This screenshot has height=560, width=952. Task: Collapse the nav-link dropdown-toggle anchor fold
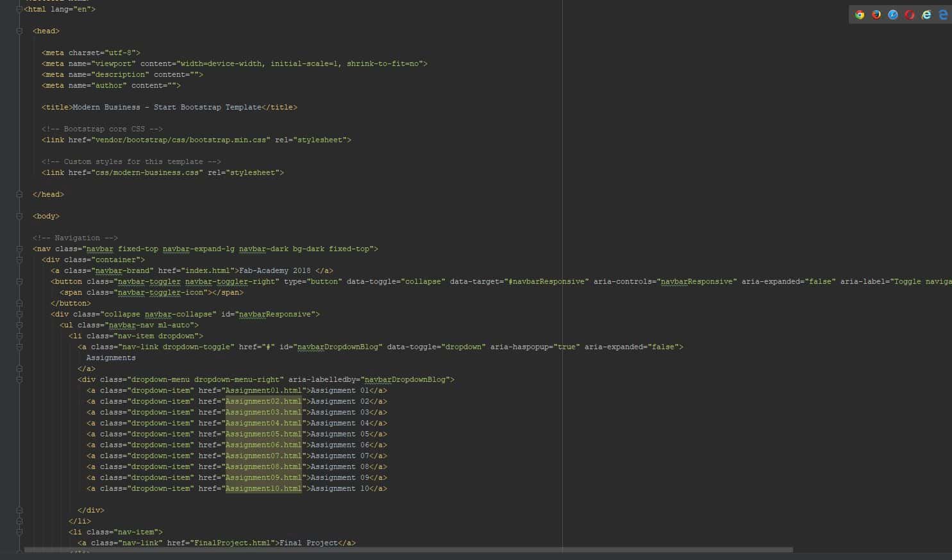coord(19,347)
